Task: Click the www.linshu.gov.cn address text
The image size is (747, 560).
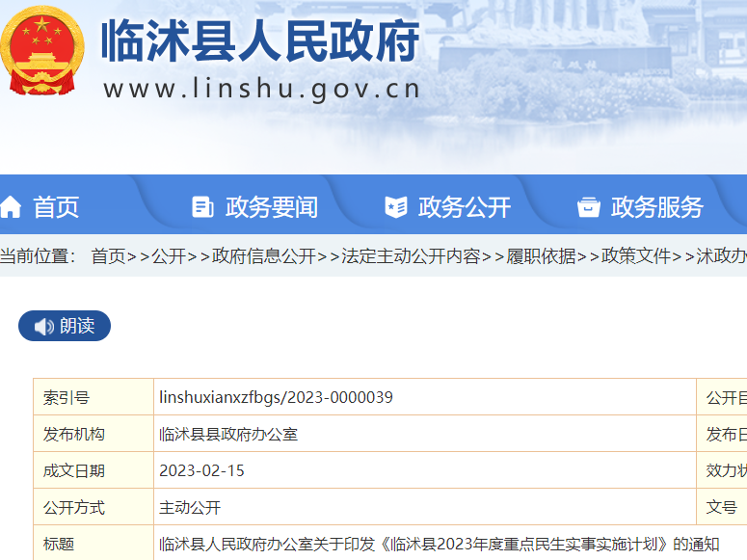Action: click(x=262, y=89)
